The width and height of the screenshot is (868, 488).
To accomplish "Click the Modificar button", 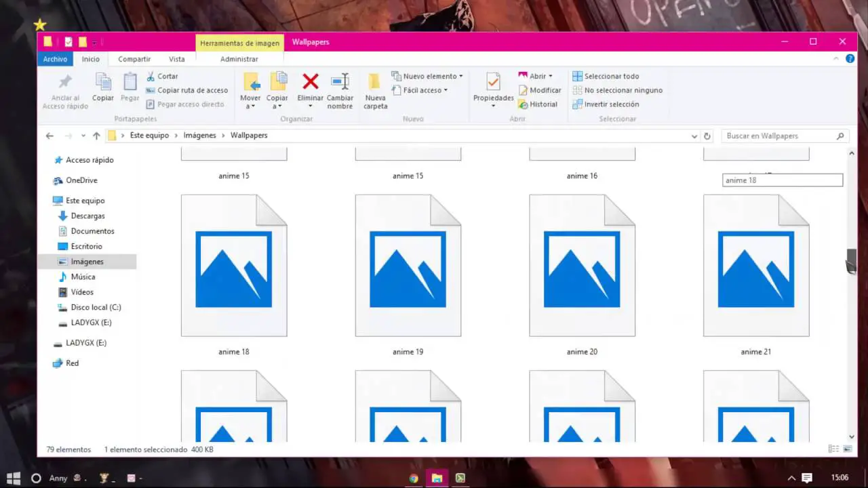I will [540, 90].
